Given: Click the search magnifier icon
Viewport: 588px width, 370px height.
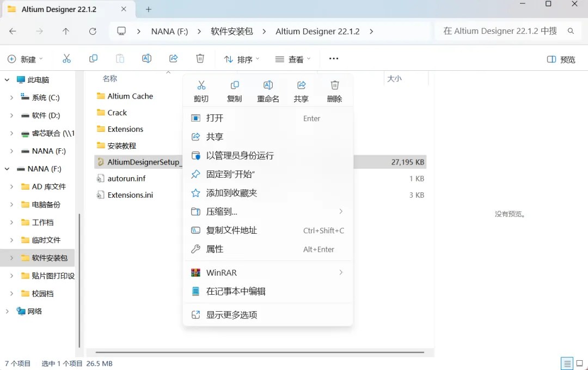Looking at the screenshot, I should click(571, 31).
